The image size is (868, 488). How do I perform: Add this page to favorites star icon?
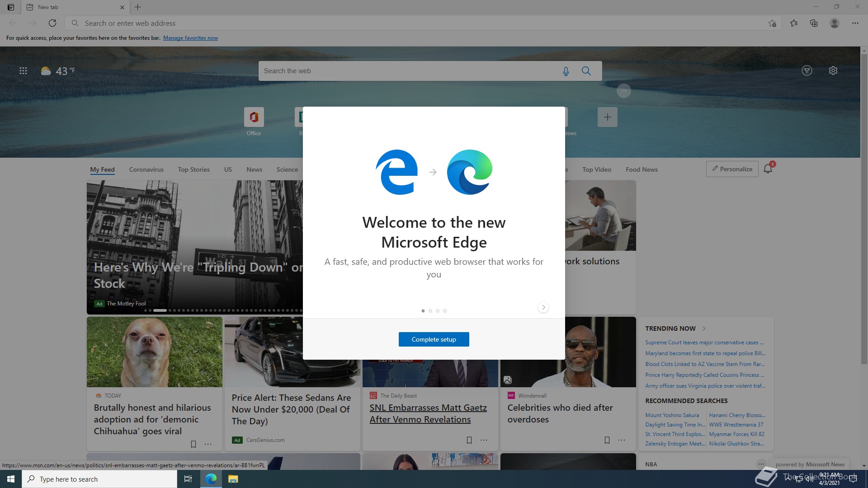click(x=772, y=23)
